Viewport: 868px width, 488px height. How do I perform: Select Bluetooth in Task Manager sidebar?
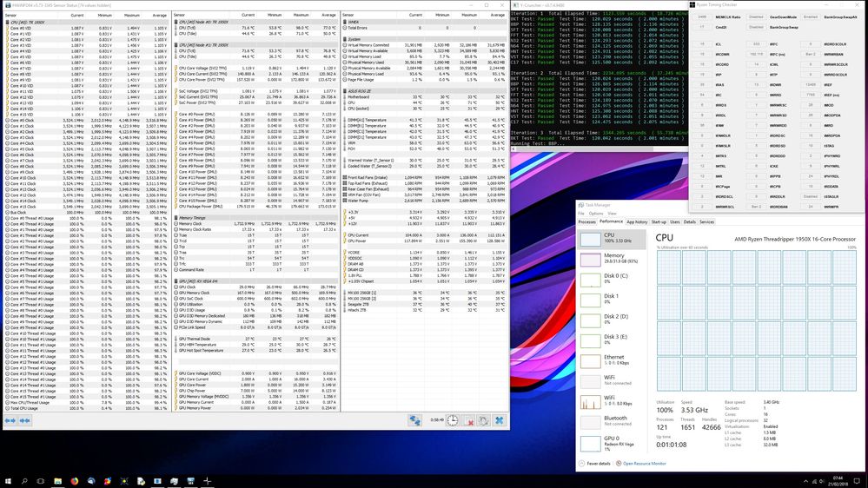click(612, 422)
